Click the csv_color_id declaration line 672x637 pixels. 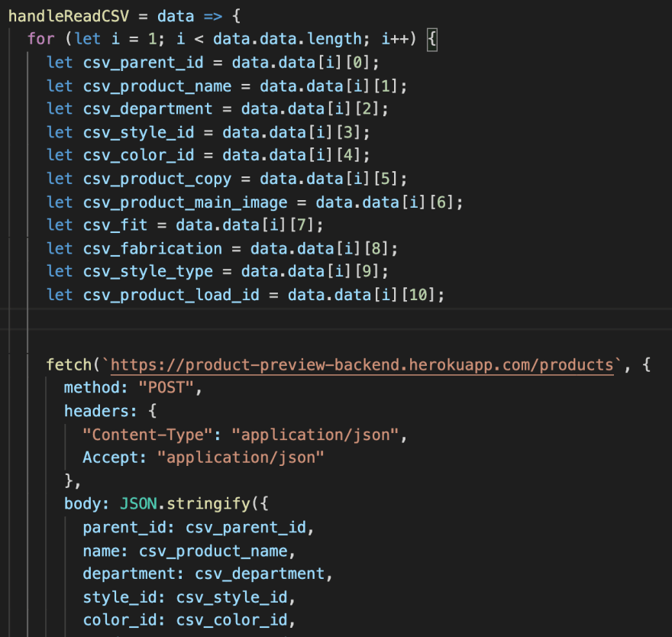pos(208,155)
